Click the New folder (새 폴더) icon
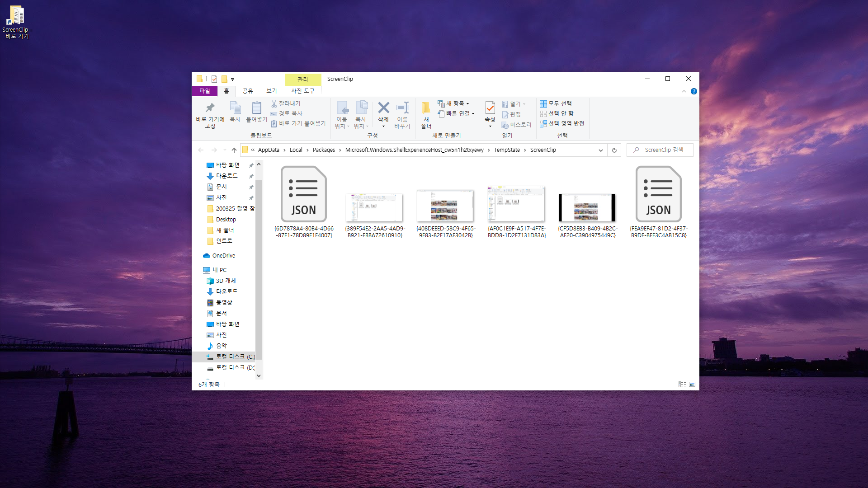The width and height of the screenshot is (868, 488). click(426, 108)
